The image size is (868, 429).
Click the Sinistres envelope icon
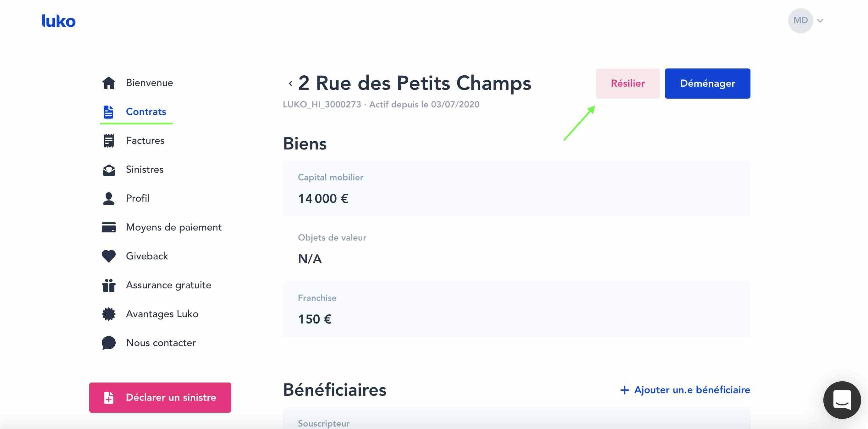[108, 170]
